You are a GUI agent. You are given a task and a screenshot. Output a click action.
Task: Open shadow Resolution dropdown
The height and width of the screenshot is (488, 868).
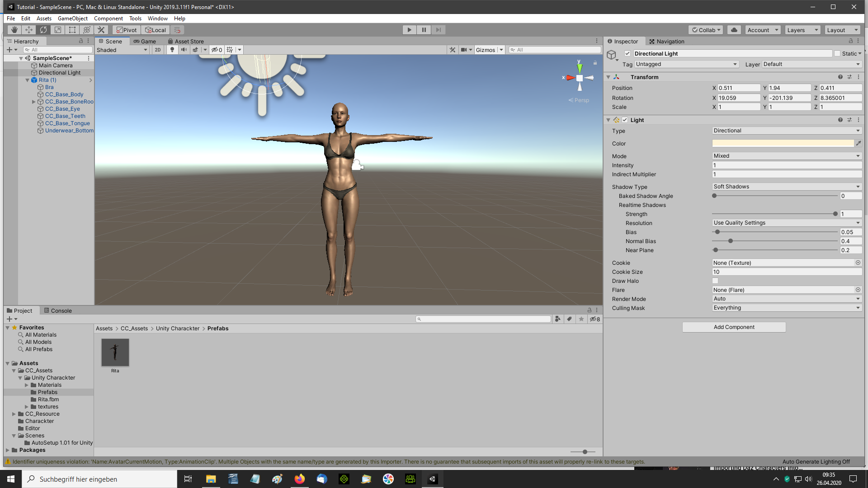pyautogui.click(x=787, y=223)
